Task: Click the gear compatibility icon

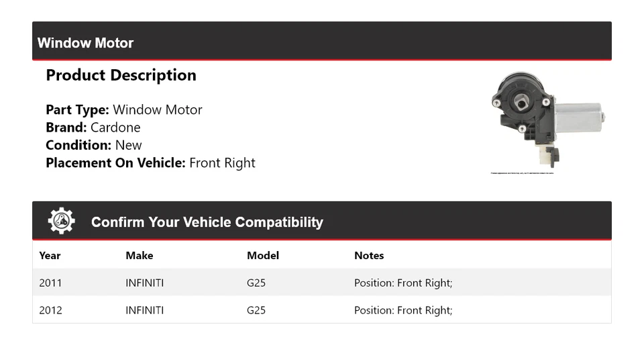Action: pyautogui.click(x=61, y=221)
